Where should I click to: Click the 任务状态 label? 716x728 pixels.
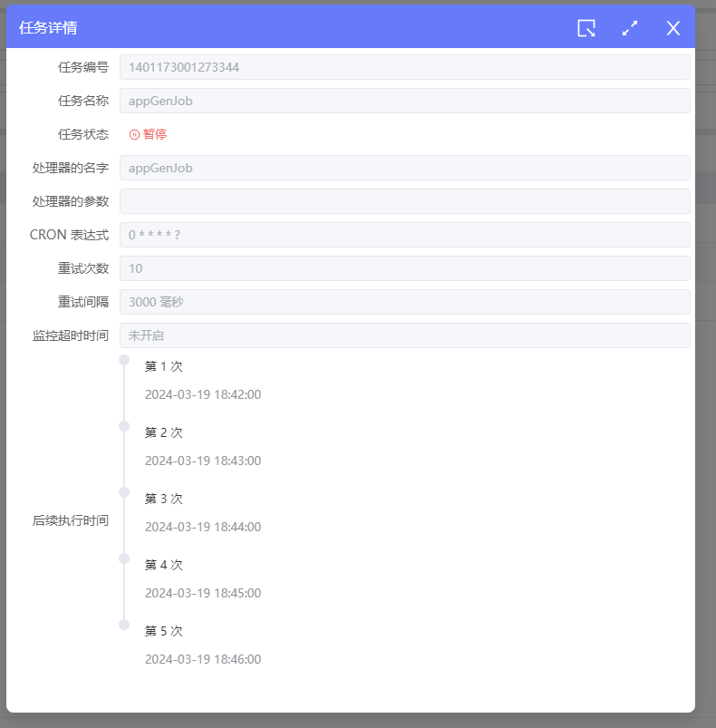pos(83,135)
